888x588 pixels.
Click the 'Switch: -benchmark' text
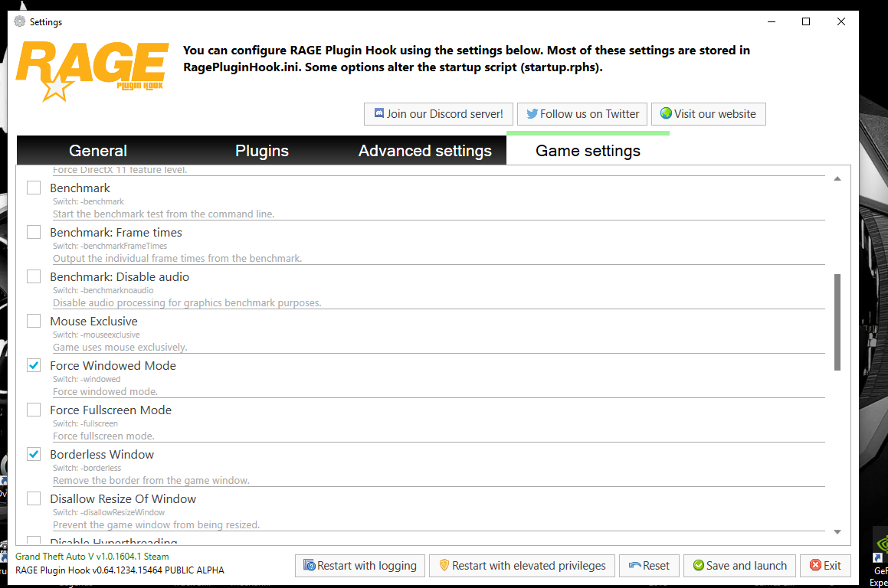coord(88,201)
